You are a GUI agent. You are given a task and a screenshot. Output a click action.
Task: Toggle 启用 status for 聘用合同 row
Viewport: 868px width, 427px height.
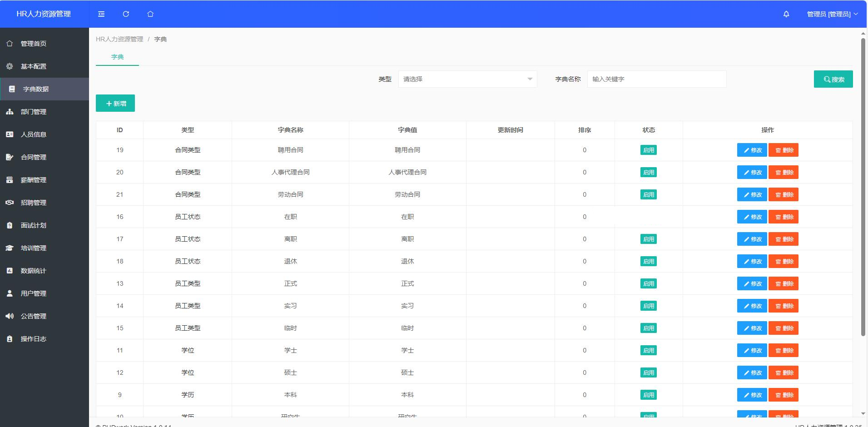click(649, 150)
